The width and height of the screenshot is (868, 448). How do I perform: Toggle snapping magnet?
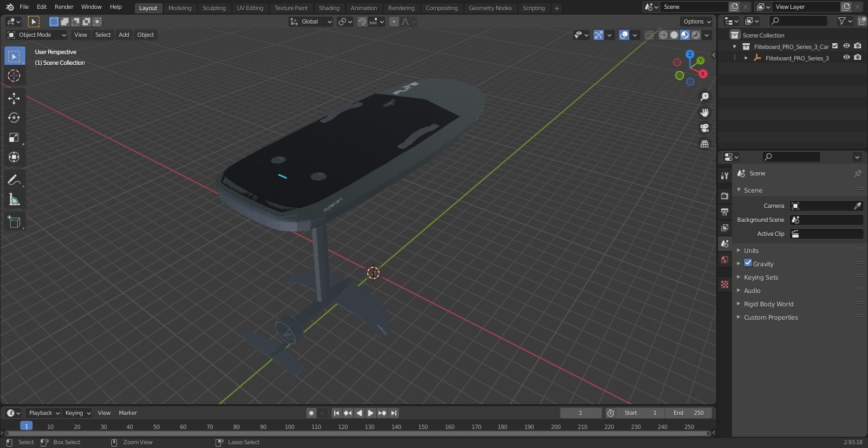[x=362, y=22]
